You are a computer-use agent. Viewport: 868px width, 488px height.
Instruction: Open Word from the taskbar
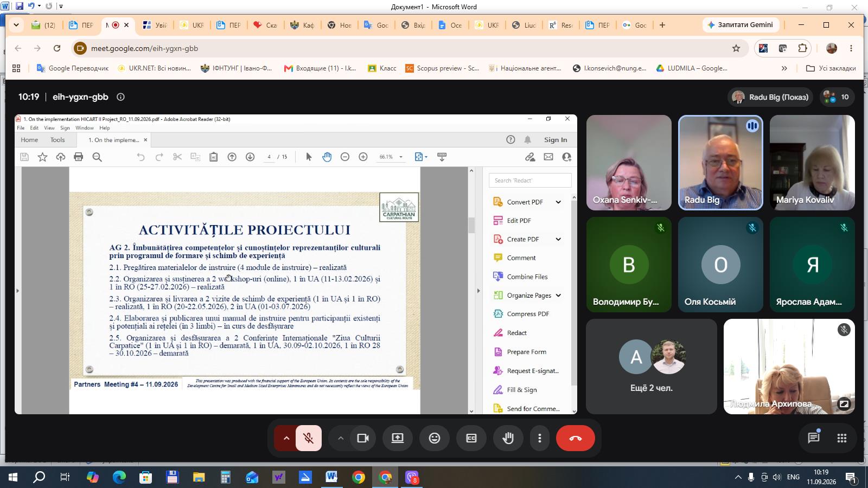coord(332,478)
